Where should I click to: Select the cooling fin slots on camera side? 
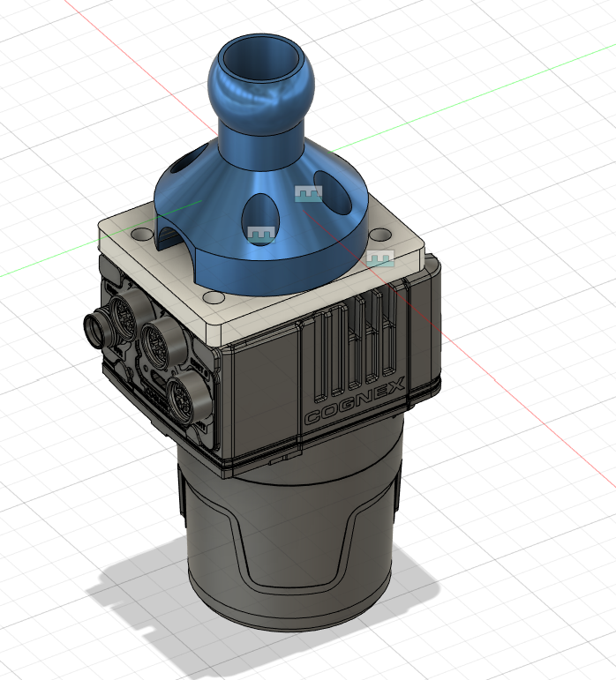point(356,345)
